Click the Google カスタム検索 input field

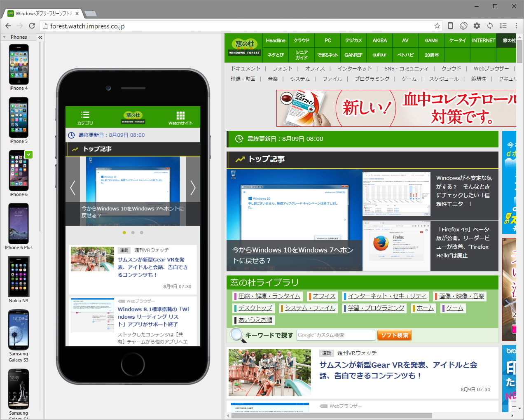tap(336, 335)
